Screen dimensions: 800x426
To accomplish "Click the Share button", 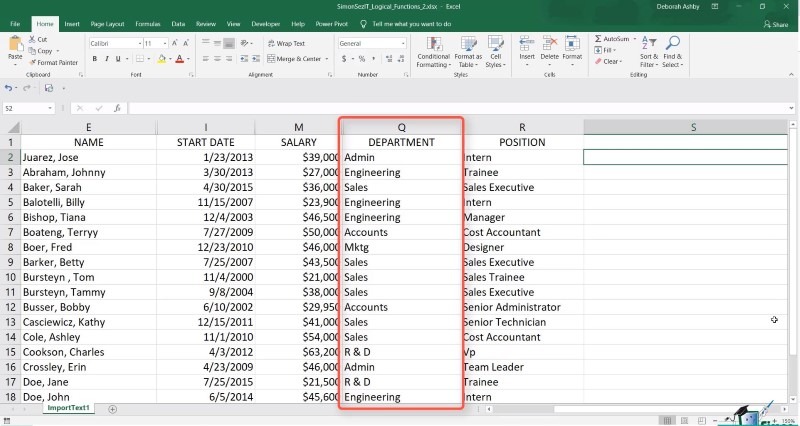I will 774,22.
